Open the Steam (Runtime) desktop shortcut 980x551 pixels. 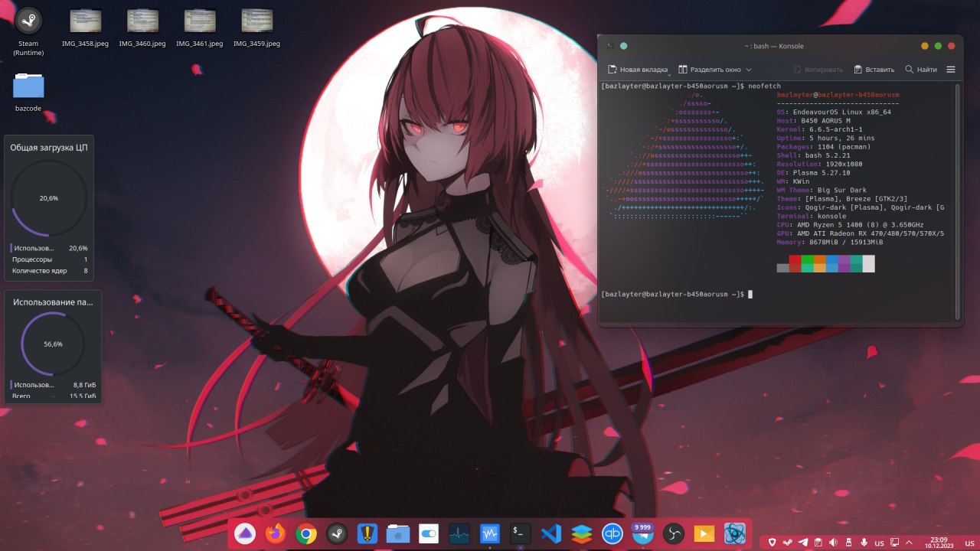coord(28,31)
